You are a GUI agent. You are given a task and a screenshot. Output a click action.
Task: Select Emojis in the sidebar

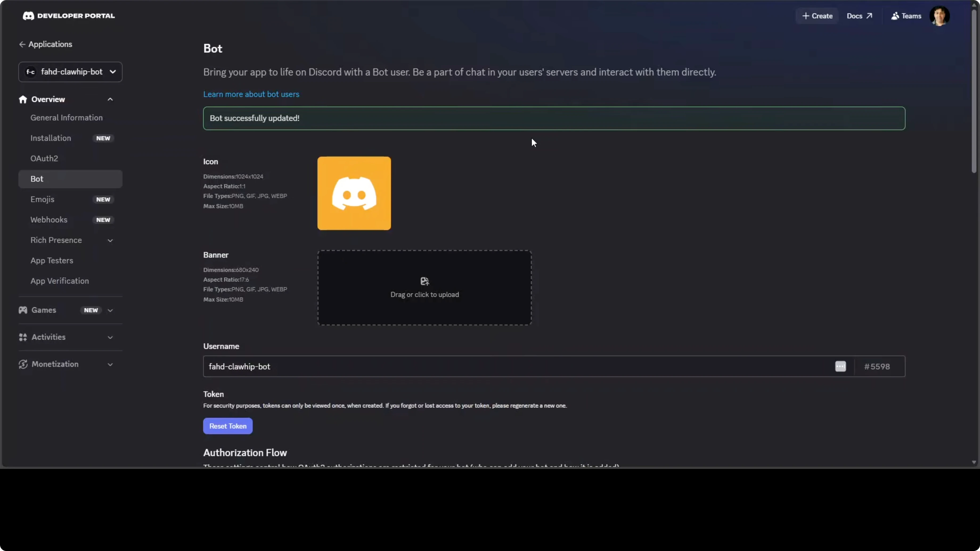point(42,199)
